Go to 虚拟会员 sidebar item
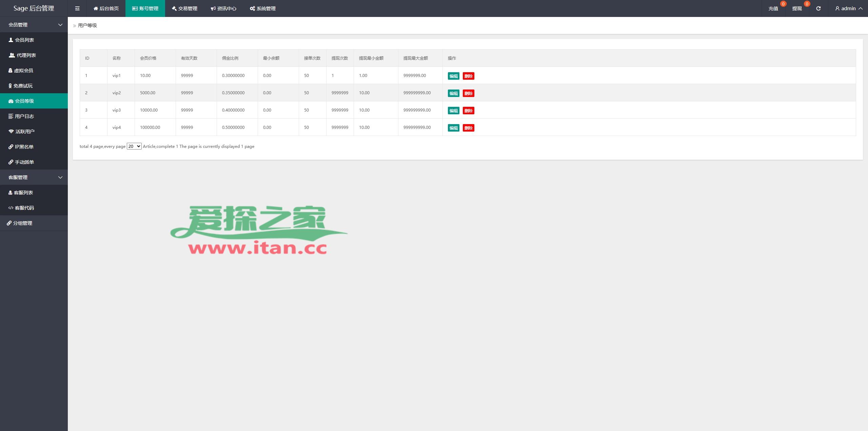This screenshot has width=868, height=431. point(23,71)
